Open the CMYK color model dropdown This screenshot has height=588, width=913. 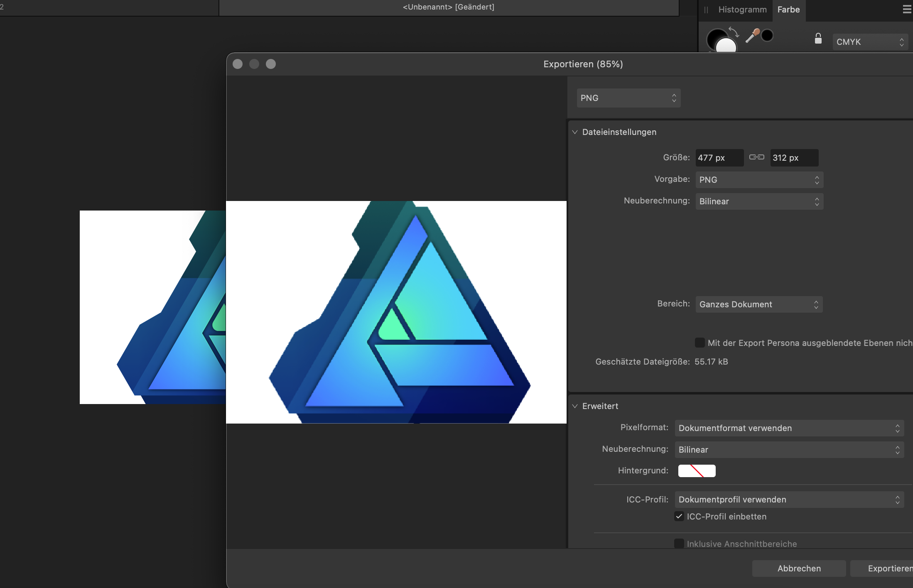pos(870,42)
